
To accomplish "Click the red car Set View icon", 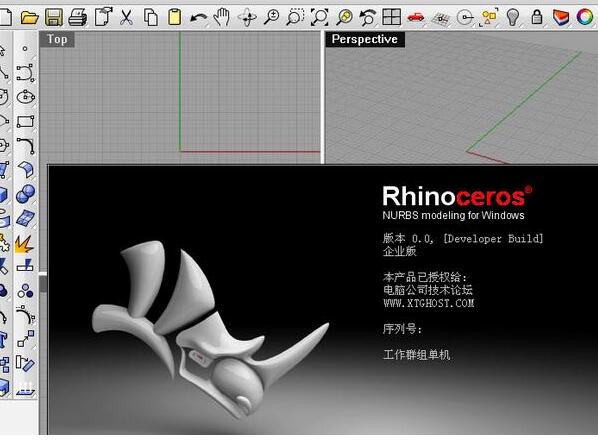I will point(416,17).
